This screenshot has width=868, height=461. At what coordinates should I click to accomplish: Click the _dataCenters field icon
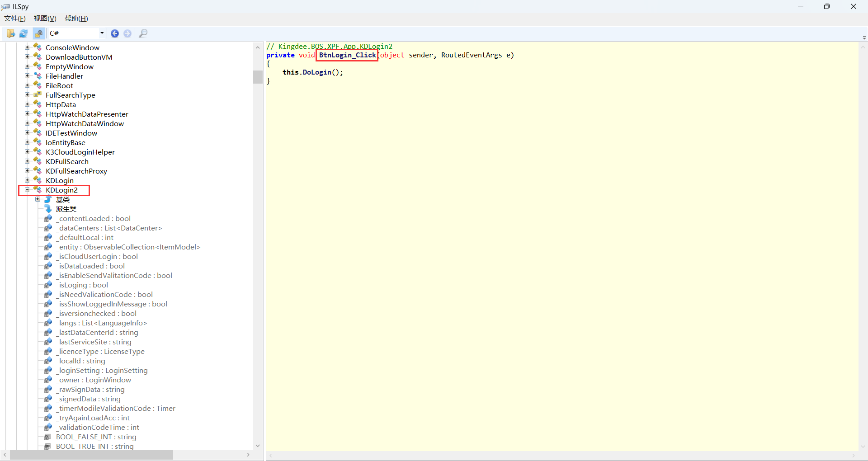coord(48,228)
